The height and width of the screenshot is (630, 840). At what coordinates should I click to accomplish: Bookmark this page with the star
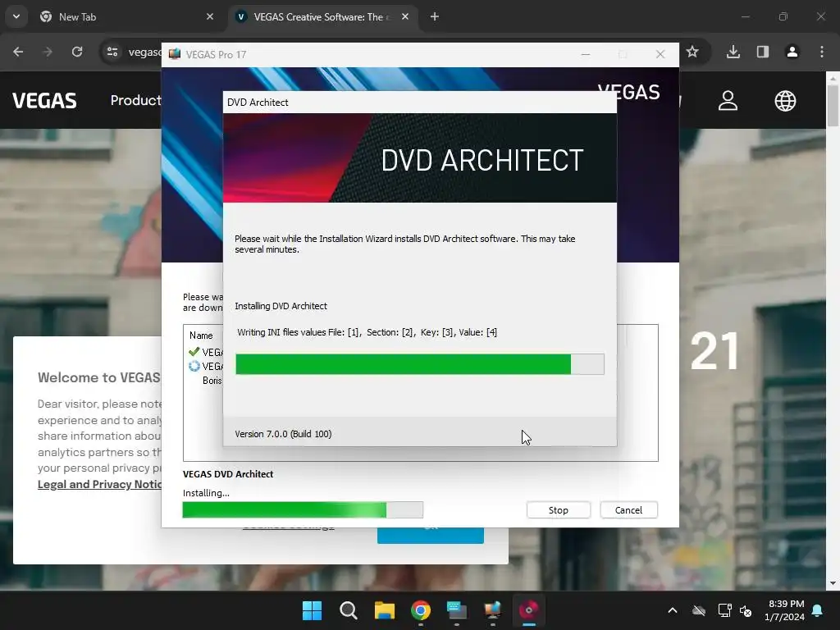click(692, 52)
